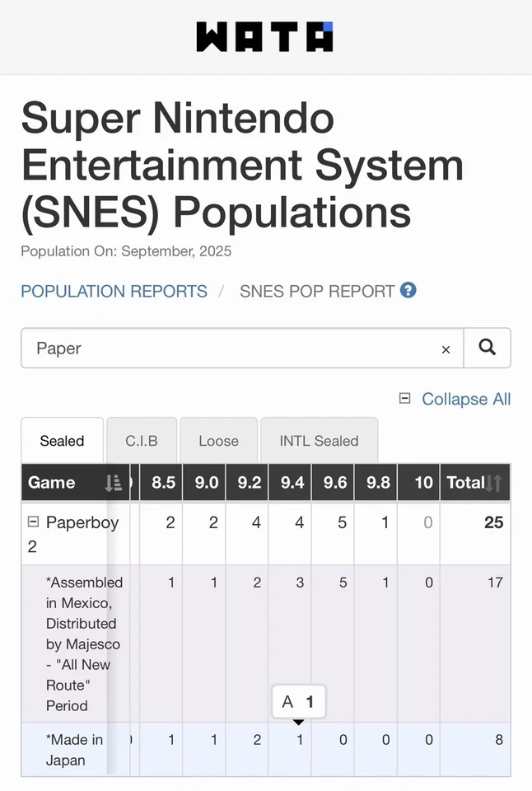
Task: Click the Paperboy 2 total count 25
Action: [x=493, y=523]
